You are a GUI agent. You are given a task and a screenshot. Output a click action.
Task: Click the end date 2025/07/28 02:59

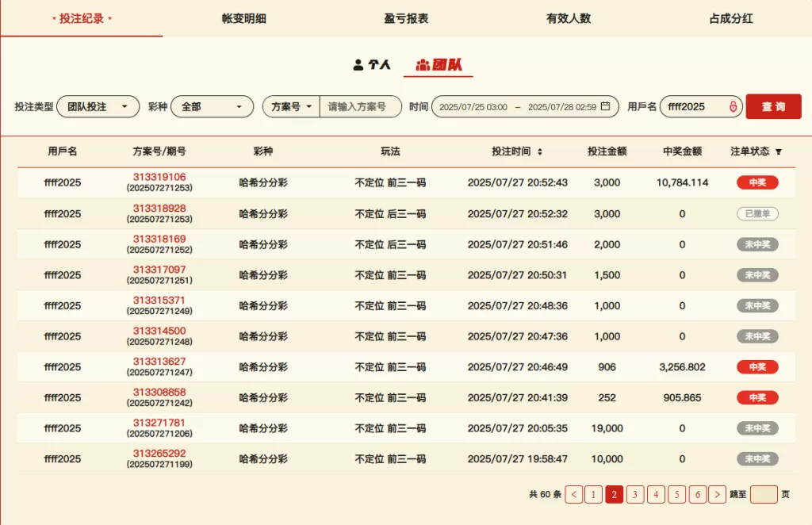click(562, 107)
